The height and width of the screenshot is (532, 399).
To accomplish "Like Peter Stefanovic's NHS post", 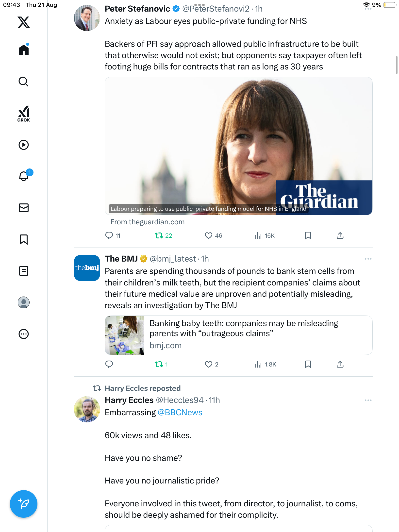I will pos(208,236).
